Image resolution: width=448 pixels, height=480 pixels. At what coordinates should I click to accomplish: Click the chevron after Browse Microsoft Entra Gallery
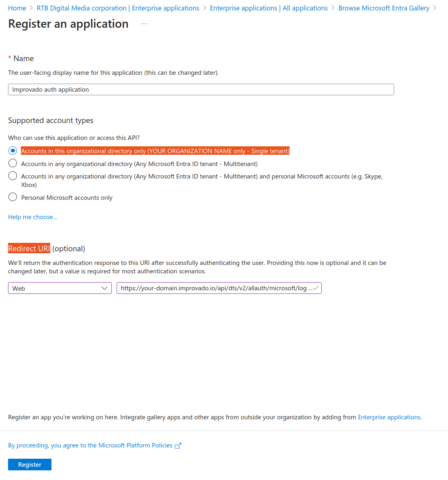tap(434, 8)
